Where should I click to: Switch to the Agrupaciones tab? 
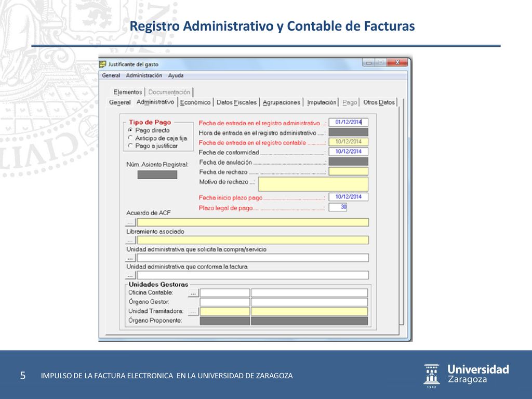(x=282, y=102)
